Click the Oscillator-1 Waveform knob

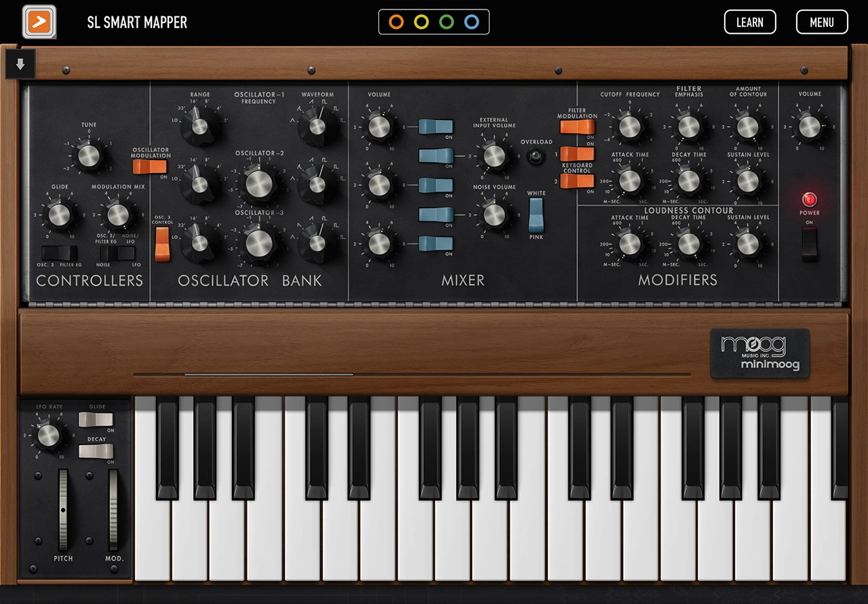(317, 126)
